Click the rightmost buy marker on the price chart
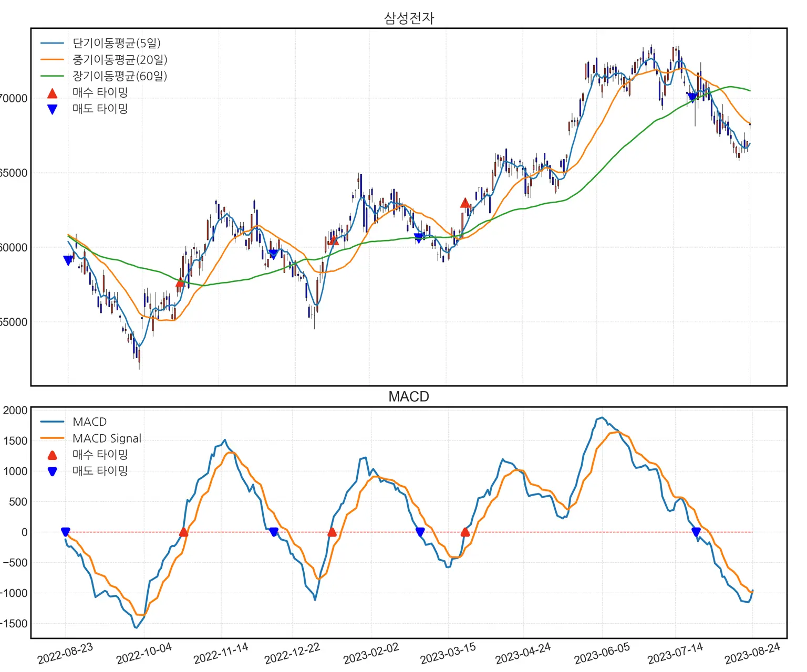Screen dimensions: 807x672 [465, 203]
